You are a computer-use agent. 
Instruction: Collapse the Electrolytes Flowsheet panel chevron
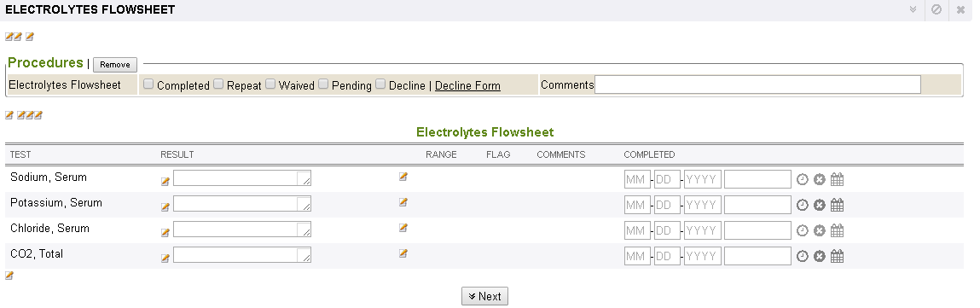tap(913, 9)
